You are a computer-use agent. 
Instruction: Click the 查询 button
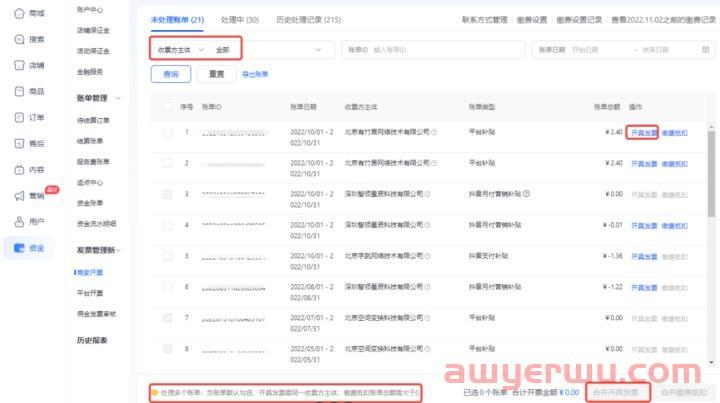pos(170,74)
